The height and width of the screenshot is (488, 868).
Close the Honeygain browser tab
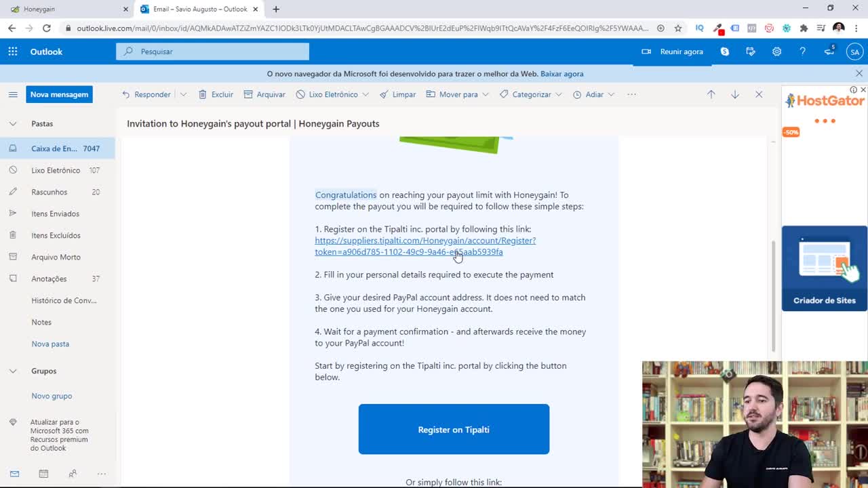click(125, 9)
